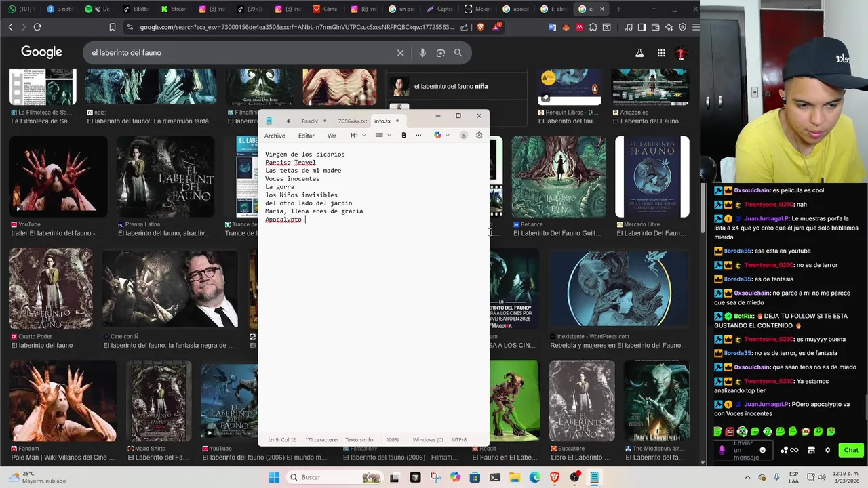Switch to the 7C56vAx.txt Notepad tab
This screenshot has width=868, height=488.
click(x=352, y=121)
